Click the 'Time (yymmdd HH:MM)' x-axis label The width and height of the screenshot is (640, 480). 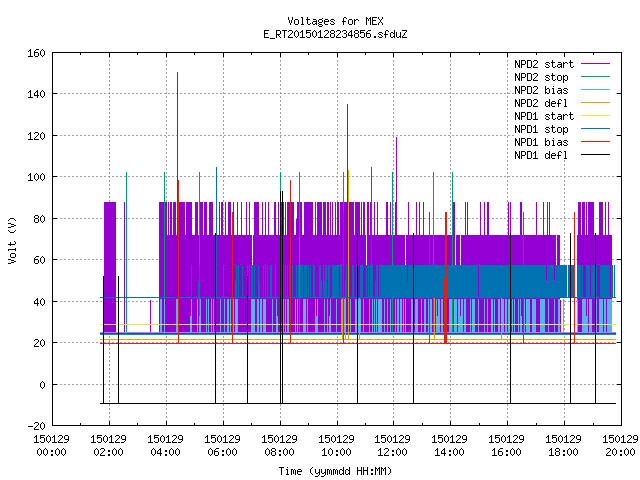[335, 471]
